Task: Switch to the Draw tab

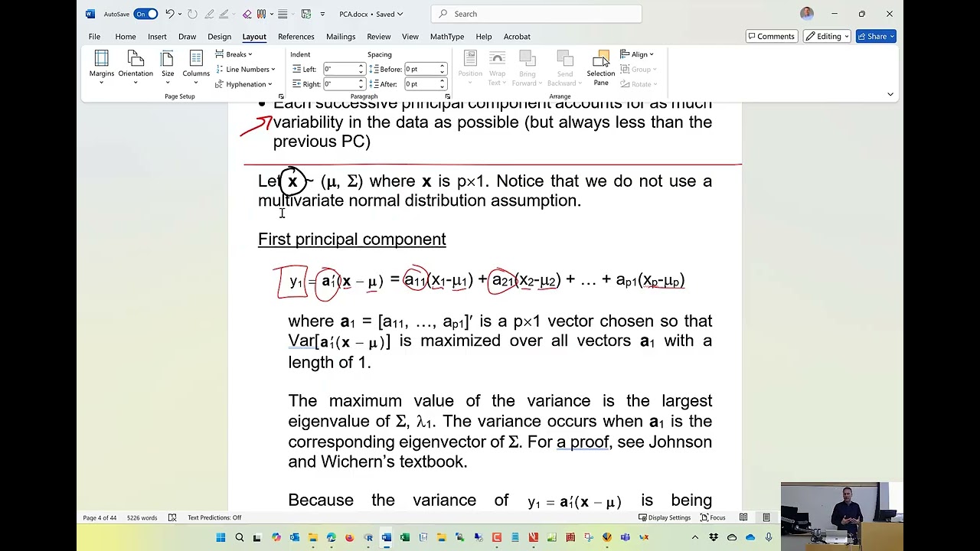Action: pos(187,36)
